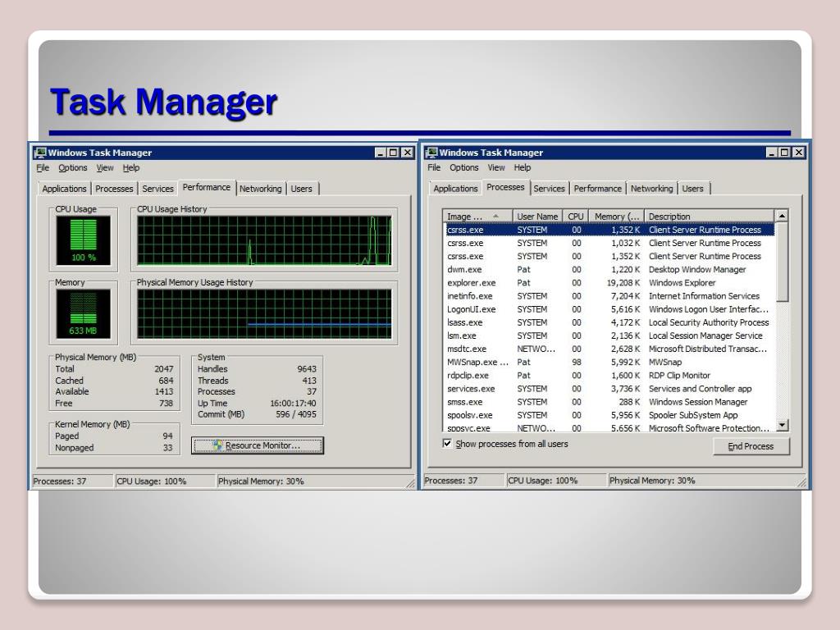Image resolution: width=840 pixels, height=630 pixels.
Task: Open View menu in left Task Manager window
Action: point(105,167)
